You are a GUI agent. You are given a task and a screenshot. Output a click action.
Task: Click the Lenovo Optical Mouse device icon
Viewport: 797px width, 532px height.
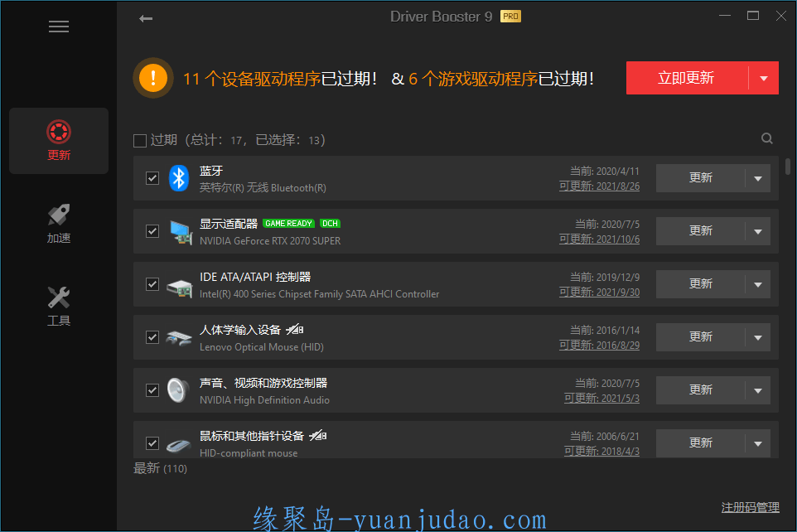click(179, 338)
